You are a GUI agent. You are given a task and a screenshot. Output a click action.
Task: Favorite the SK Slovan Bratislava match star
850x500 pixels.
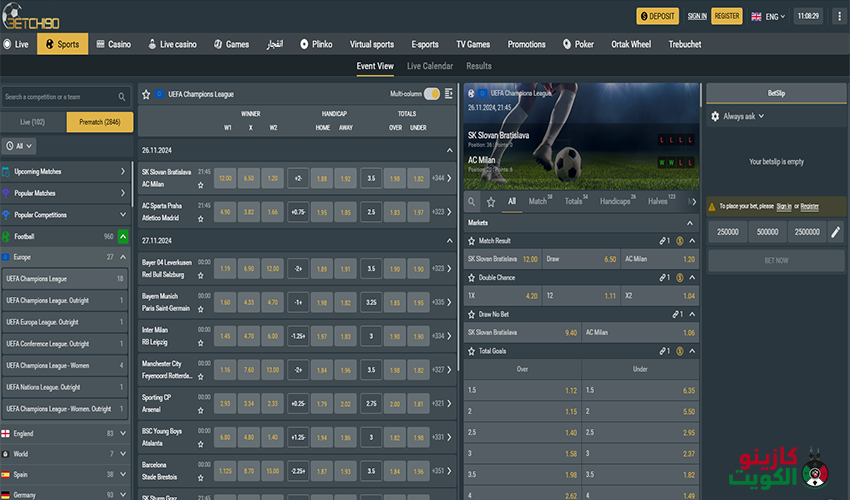pyautogui.click(x=201, y=185)
